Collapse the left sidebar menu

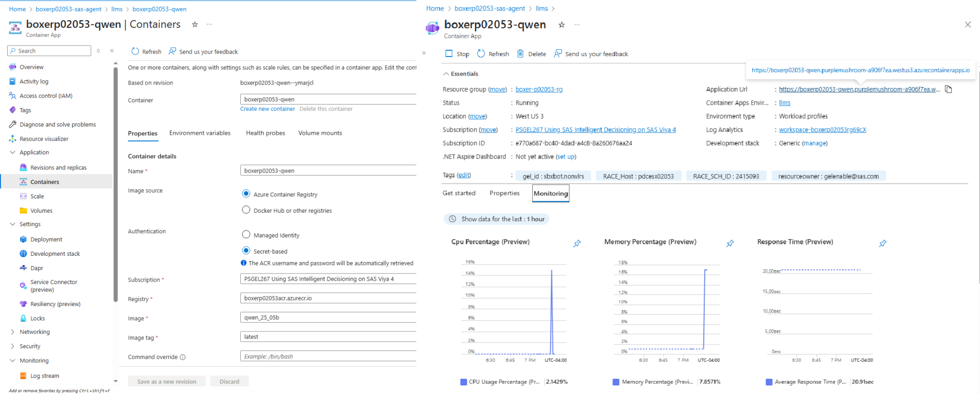pos(111,51)
